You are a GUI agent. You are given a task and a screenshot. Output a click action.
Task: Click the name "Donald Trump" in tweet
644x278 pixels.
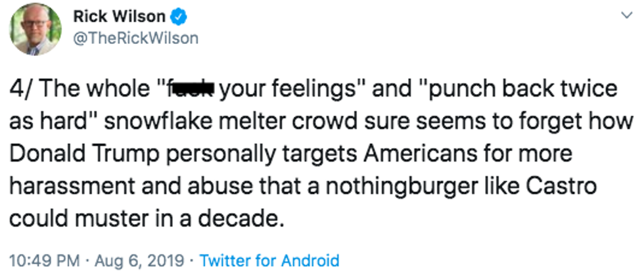[x=75, y=154]
